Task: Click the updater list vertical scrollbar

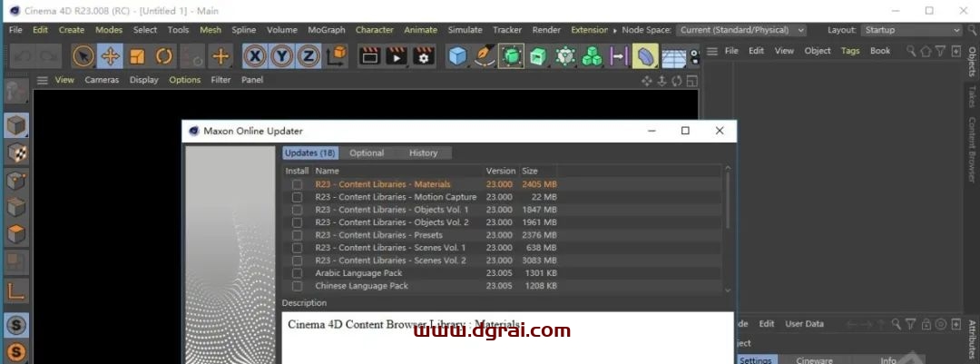Action: pyautogui.click(x=728, y=200)
